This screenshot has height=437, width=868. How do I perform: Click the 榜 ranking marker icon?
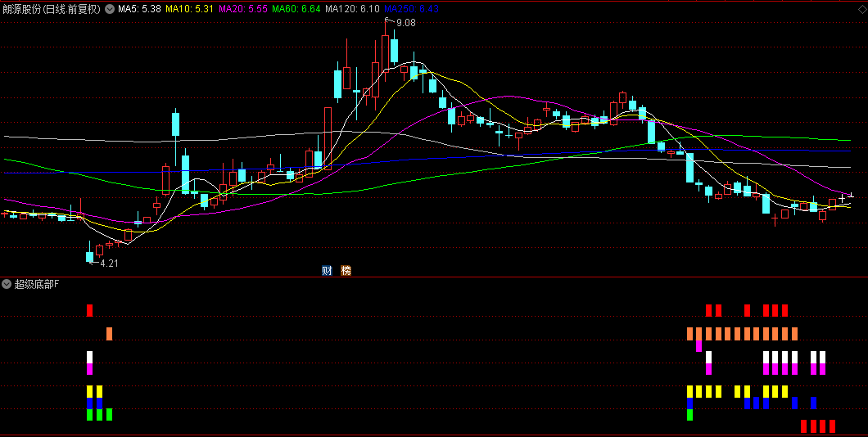click(x=346, y=271)
